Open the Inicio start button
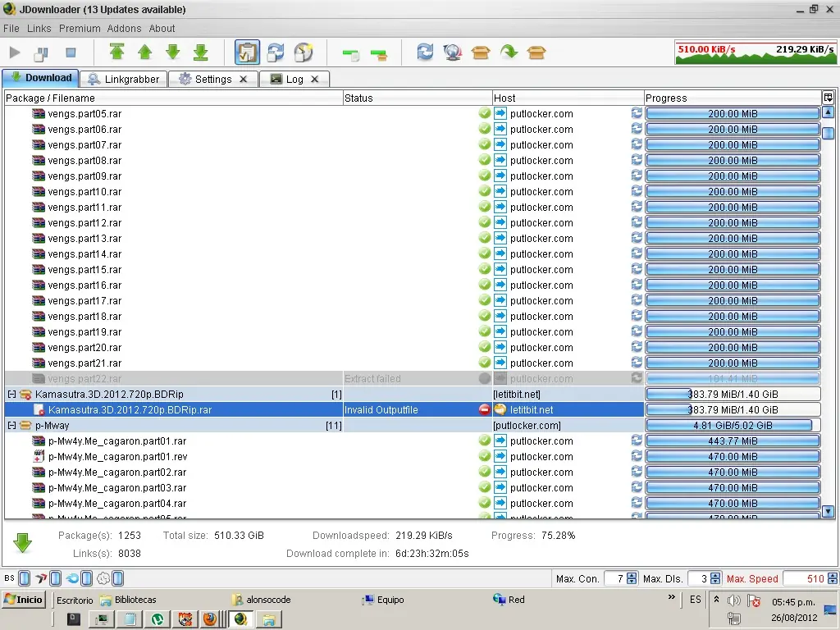 (24, 600)
